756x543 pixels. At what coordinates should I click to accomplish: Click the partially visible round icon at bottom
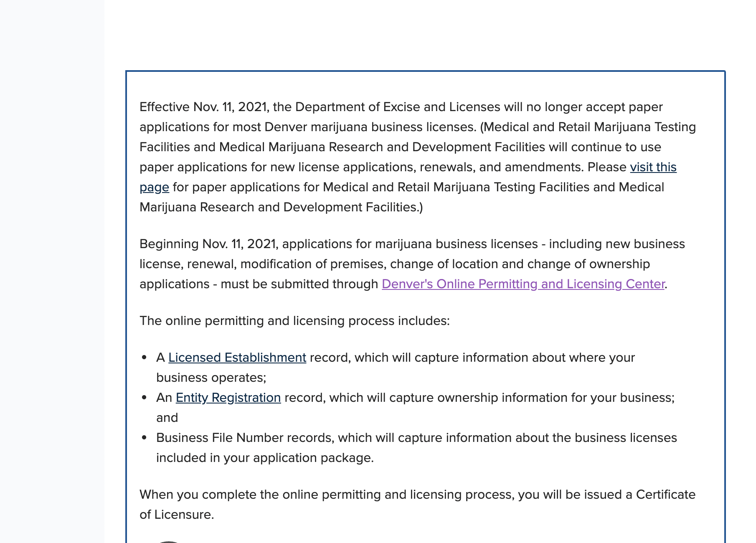[x=169, y=541]
